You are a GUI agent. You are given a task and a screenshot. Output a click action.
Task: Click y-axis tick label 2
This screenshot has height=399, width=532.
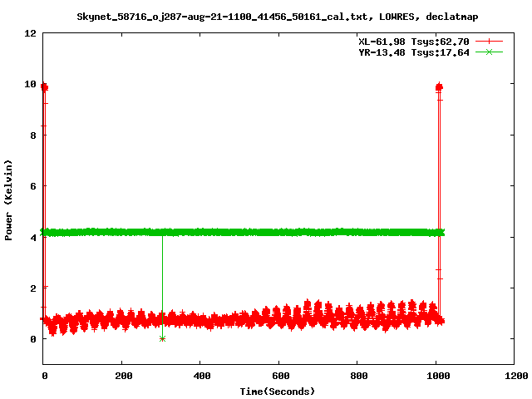(33, 288)
